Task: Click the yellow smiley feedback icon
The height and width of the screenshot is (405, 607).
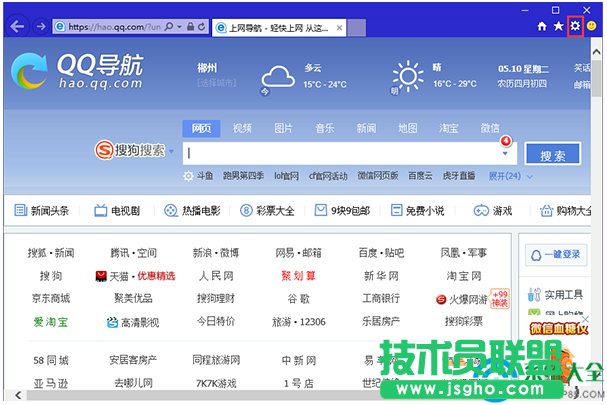Action: pyautogui.click(x=592, y=26)
